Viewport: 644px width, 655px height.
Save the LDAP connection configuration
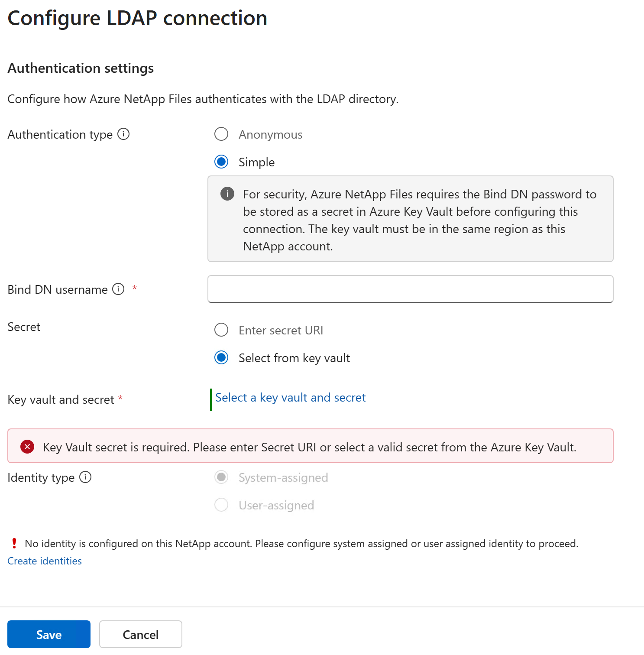coord(49,634)
